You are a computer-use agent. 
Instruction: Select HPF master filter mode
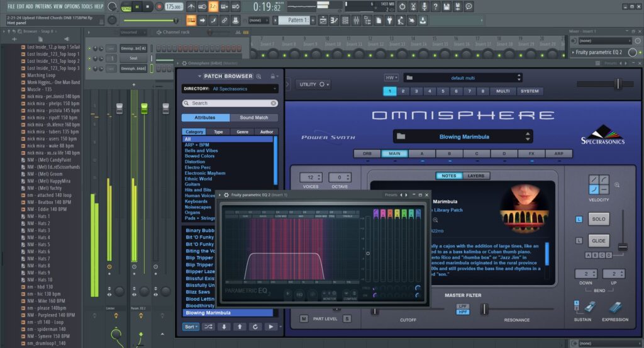point(462,312)
